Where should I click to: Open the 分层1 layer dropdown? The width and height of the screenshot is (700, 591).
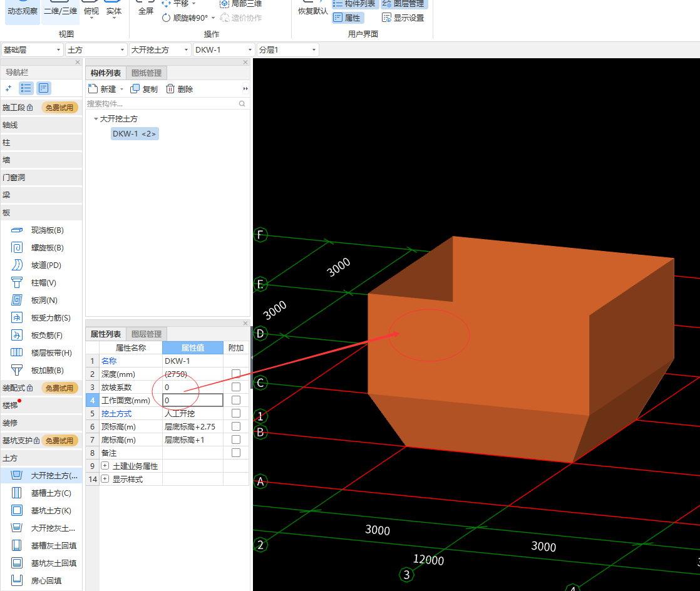(288, 50)
